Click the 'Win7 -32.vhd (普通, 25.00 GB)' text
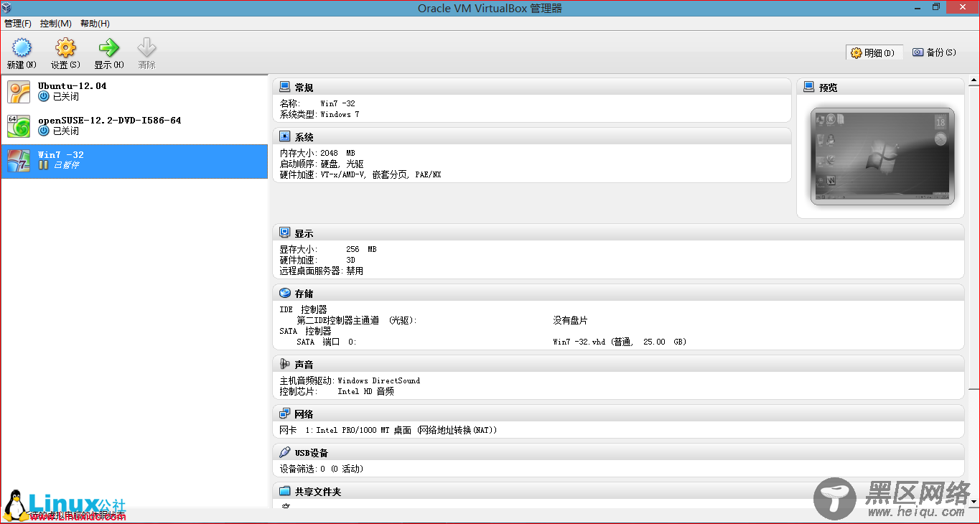The width and height of the screenshot is (980, 524). pos(620,342)
